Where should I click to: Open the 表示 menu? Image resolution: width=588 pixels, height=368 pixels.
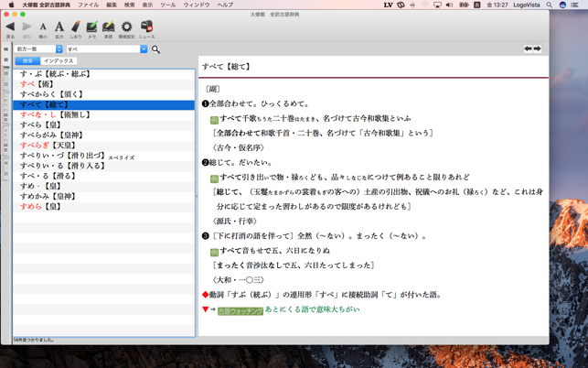coord(147,5)
